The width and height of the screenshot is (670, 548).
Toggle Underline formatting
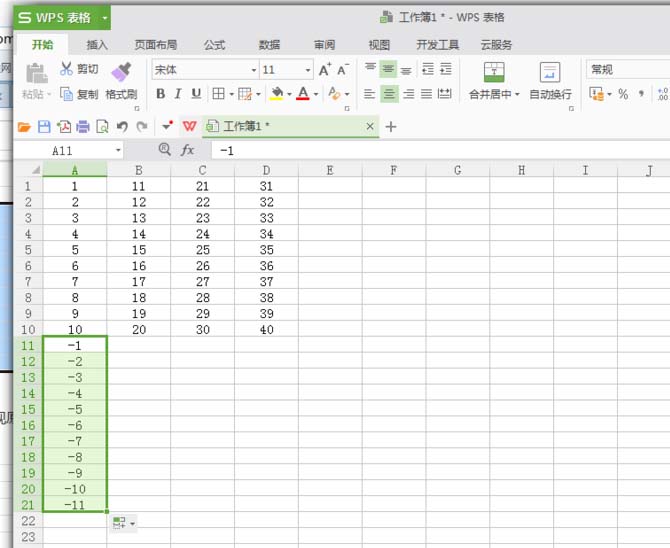click(196, 94)
